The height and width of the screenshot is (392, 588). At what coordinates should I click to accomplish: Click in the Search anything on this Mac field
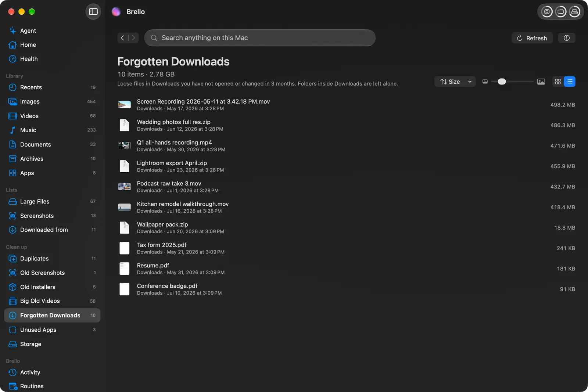(260, 38)
